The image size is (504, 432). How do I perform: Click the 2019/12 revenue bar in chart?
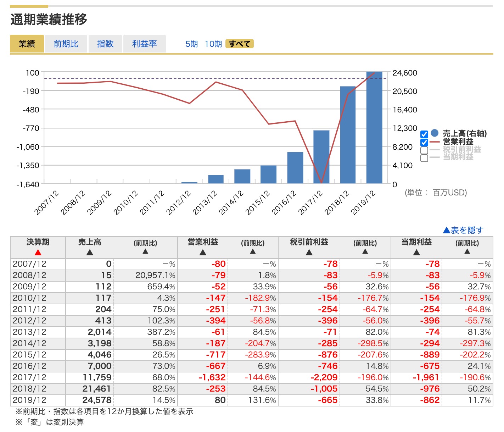click(374, 128)
